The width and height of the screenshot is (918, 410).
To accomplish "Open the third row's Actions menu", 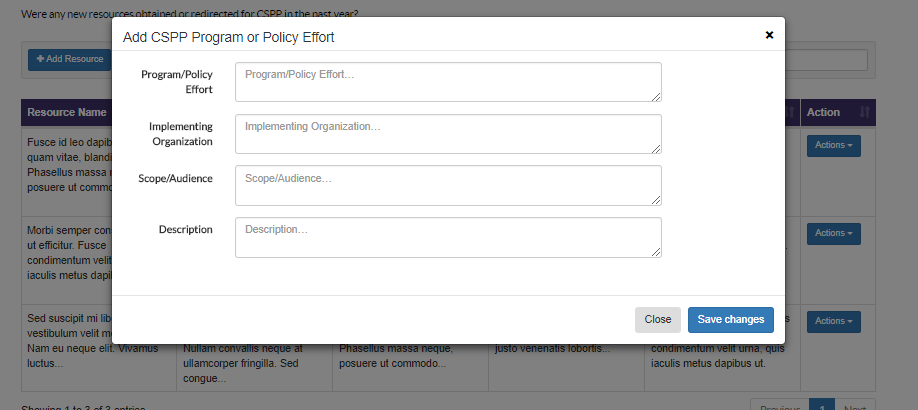I will coord(833,321).
